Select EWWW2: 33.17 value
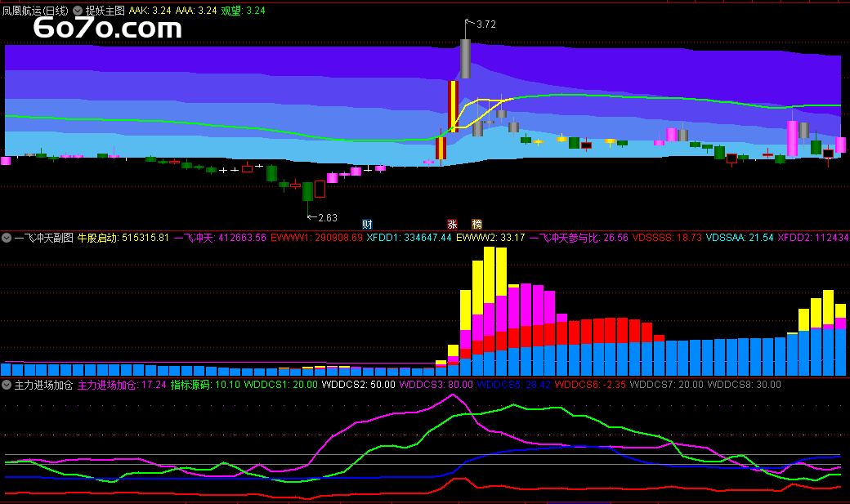The image size is (850, 504). 490,238
